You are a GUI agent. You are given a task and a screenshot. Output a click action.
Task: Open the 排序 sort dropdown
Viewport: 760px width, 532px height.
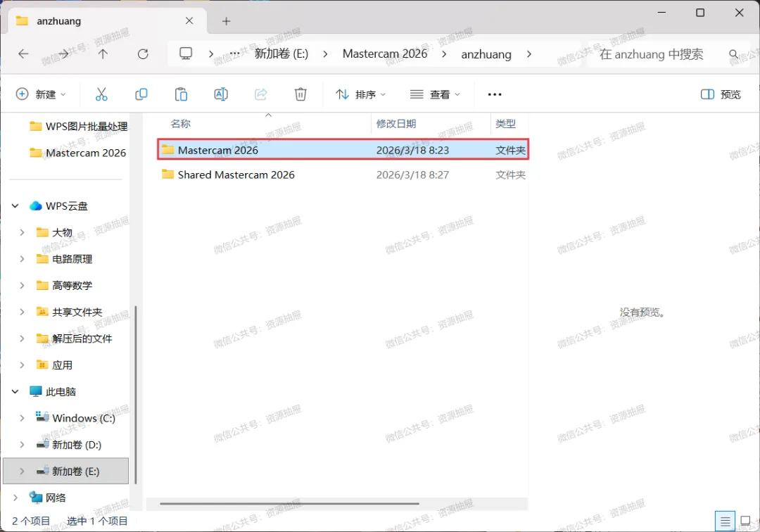360,94
